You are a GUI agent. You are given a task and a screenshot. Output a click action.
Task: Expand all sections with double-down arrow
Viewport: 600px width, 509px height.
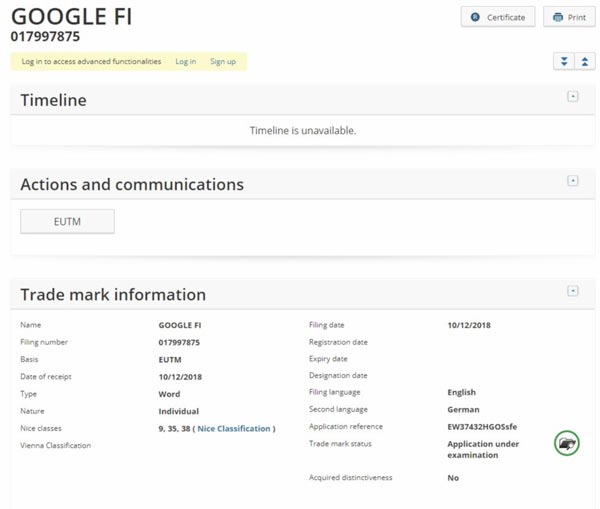(564, 61)
